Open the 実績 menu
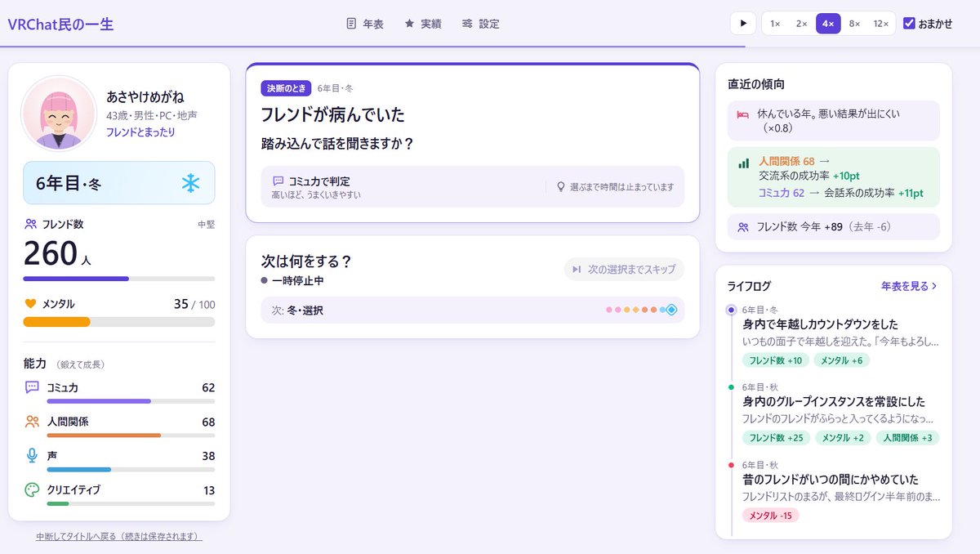Image resolution: width=980 pixels, height=554 pixels. point(423,24)
